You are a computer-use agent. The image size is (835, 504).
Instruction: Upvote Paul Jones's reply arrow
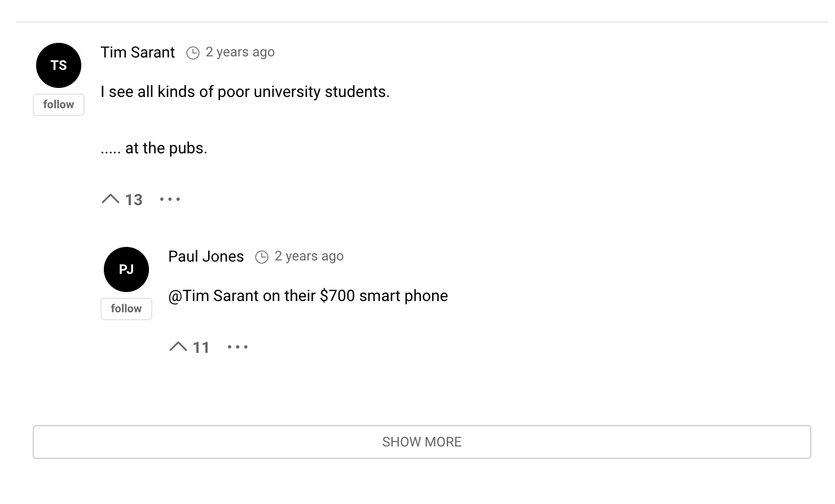click(x=178, y=347)
